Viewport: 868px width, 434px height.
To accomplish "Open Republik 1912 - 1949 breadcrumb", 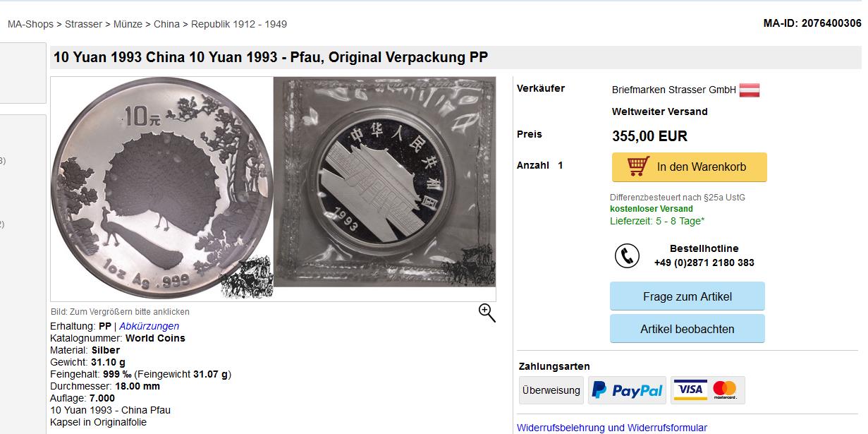I will click(239, 24).
